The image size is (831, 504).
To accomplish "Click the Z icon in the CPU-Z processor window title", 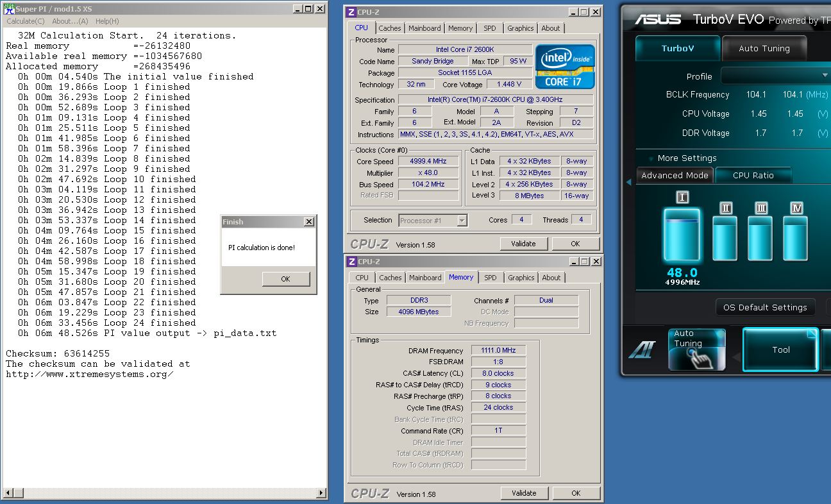I will 351,12.
